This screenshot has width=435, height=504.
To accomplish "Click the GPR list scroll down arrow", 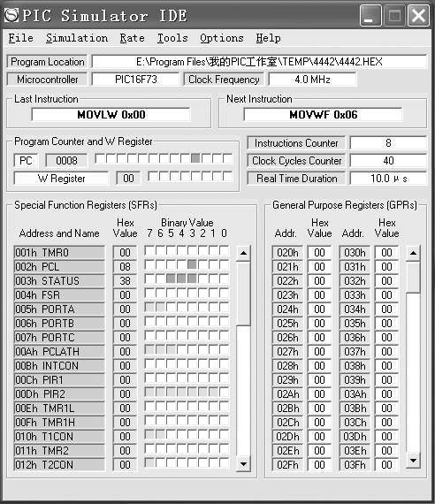I will [413, 461].
